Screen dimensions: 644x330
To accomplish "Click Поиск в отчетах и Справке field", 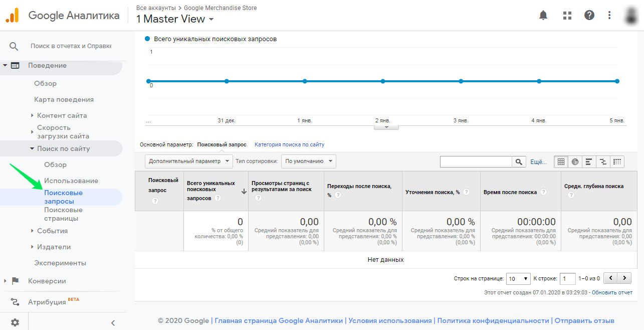I will [x=71, y=46].
